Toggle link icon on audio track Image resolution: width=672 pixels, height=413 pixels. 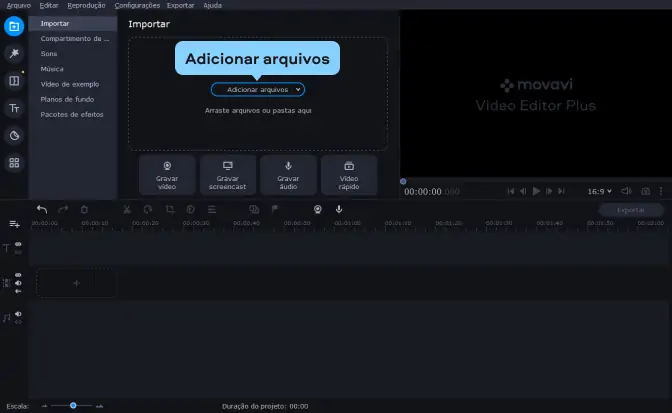[18, 322]
